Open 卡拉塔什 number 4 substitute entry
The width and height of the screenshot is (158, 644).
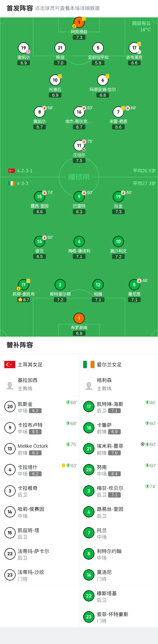(x=40, y=470)
